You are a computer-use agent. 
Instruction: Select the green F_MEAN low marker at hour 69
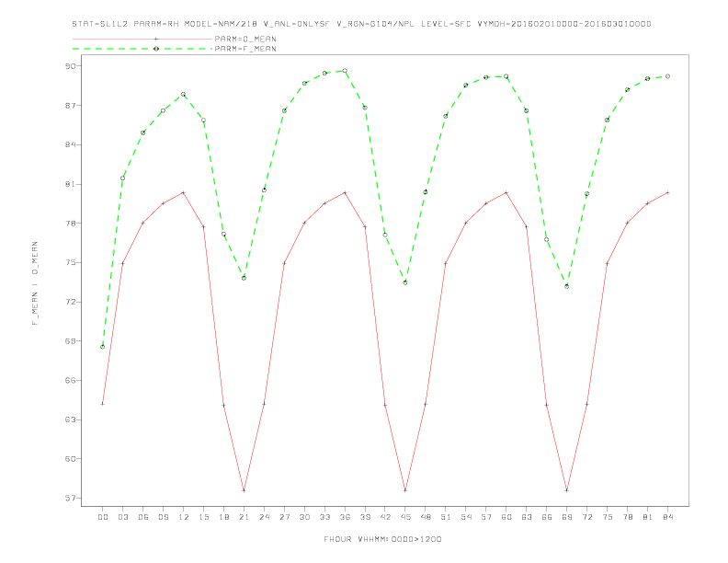(567, 287)
